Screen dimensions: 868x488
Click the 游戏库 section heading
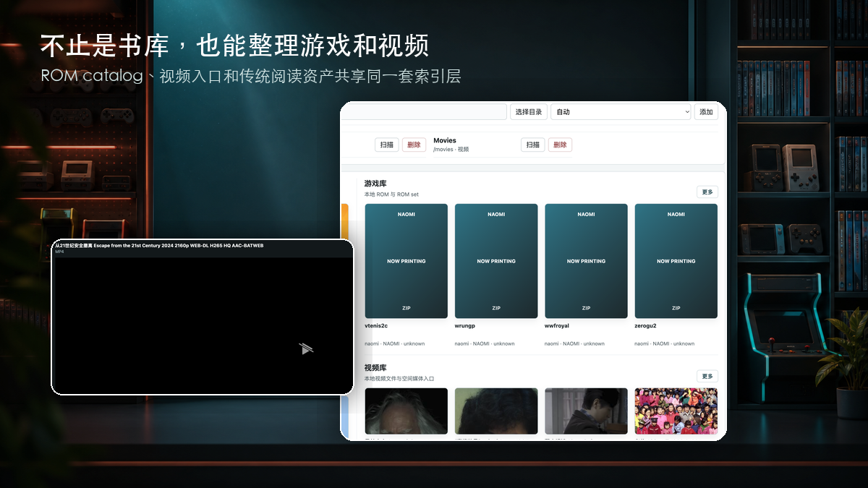[x=375, y=184]
